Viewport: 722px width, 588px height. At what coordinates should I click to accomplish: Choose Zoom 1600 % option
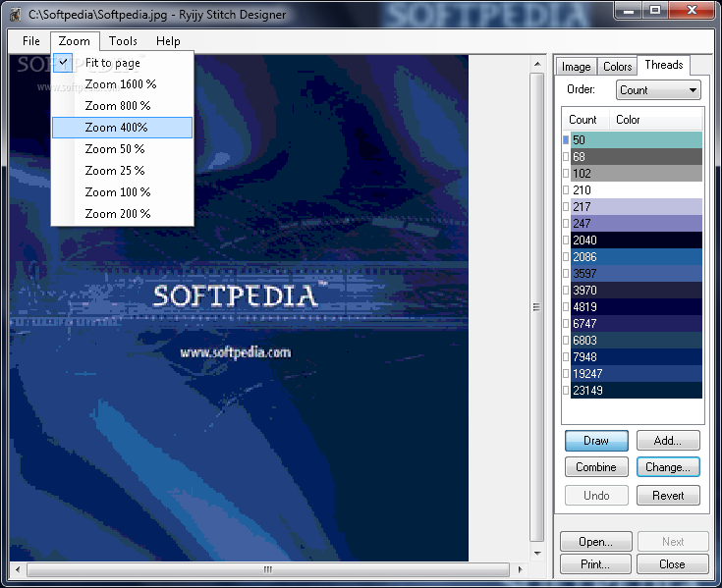[x=122, y=84]
